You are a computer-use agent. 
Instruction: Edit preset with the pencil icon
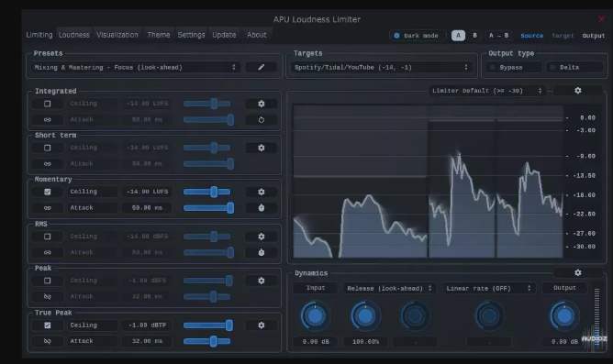pos(262,67)
